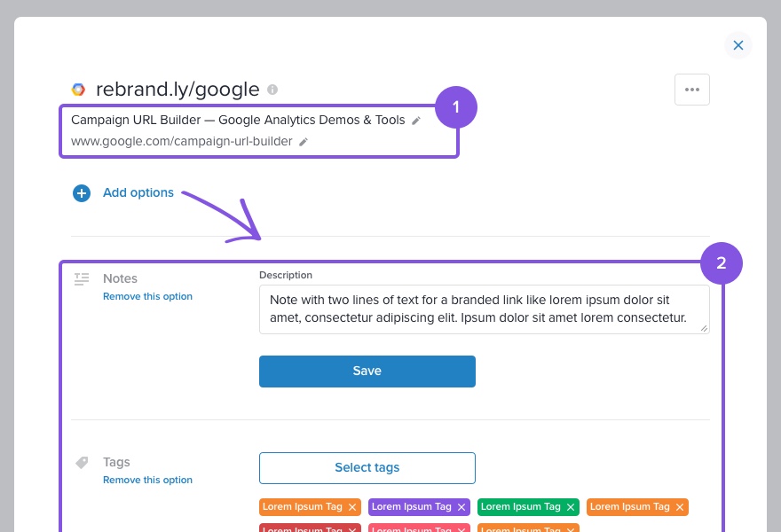Open the Select tags picker
The width and height of the screenshot is (781, 532).
click(x=367, y=468)
